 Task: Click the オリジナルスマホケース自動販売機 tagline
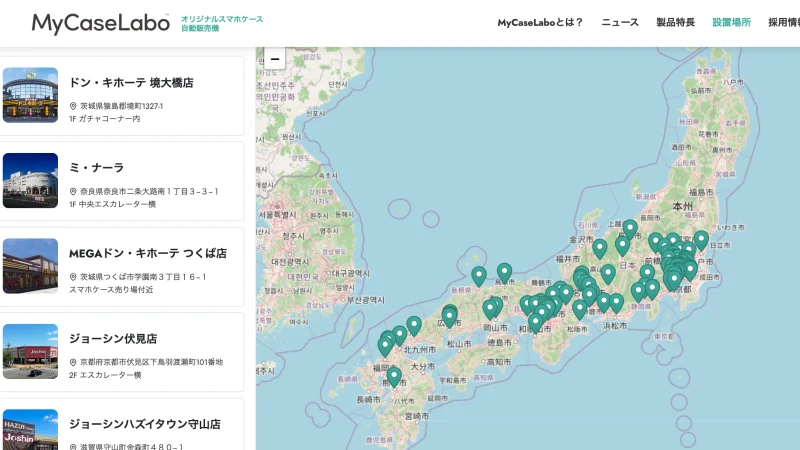pos(222,23)
